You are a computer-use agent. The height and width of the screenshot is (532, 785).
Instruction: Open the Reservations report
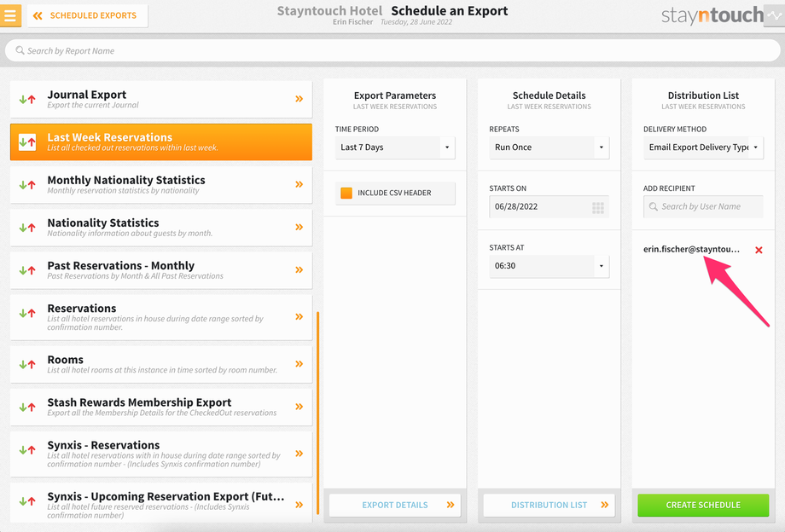tap(161, 317)
